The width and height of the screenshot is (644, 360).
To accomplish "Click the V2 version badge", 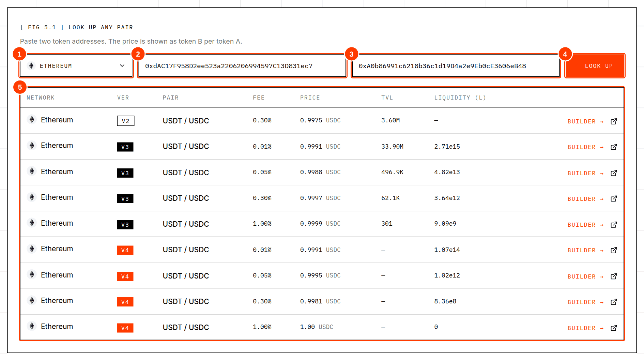I will [125, 121].
